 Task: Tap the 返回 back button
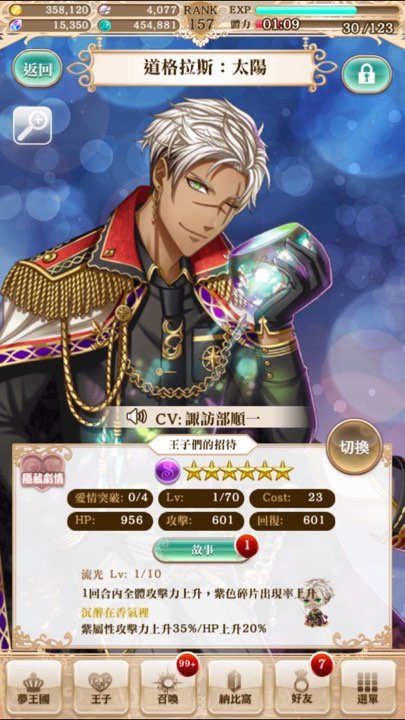pos(36,69)
